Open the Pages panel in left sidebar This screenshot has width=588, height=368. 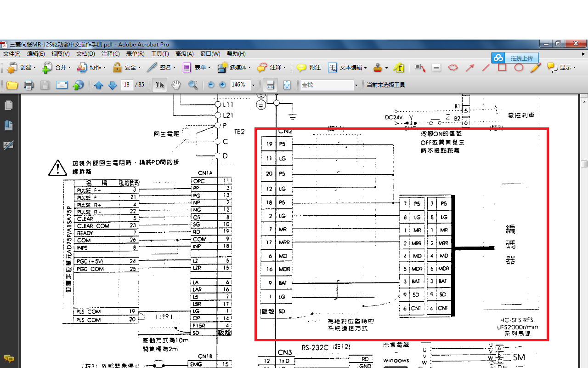(x=8, y=106)
